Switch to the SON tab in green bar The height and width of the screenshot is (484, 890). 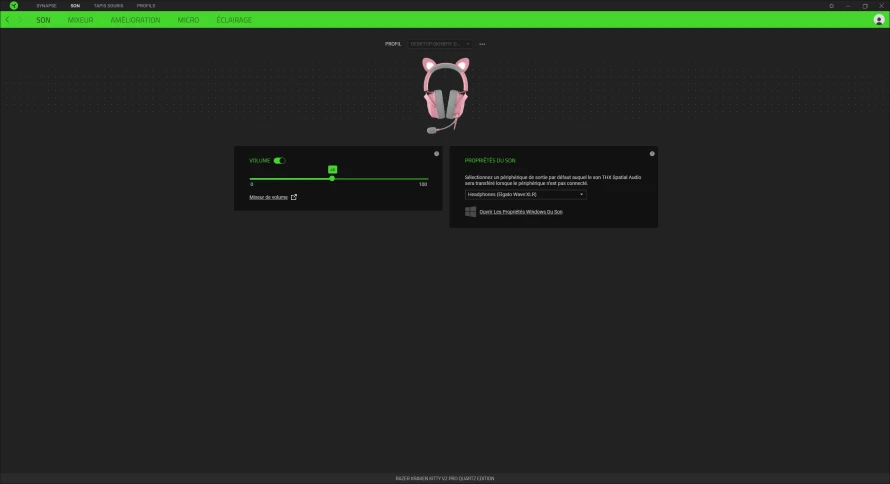point(43,20)
